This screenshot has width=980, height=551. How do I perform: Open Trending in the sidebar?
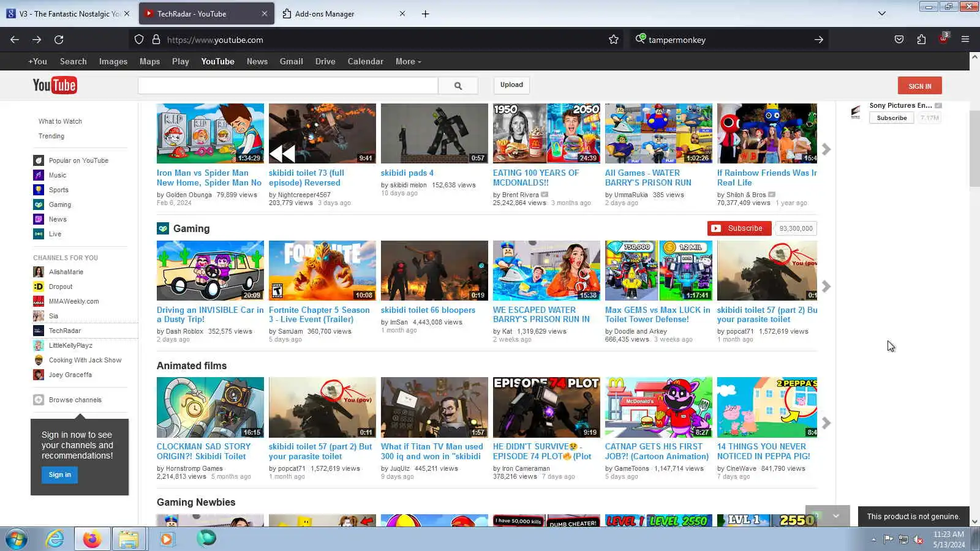[x=51, y=136]
